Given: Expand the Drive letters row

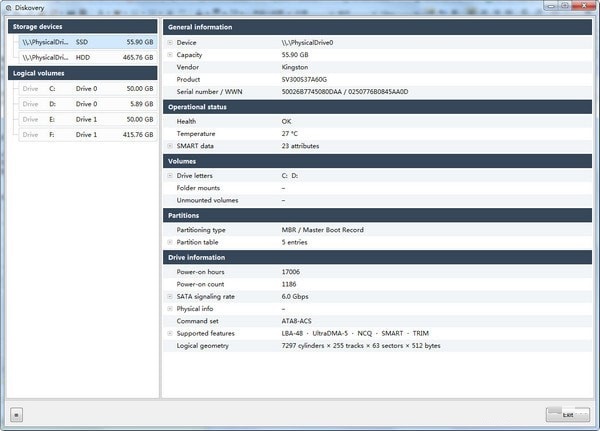Looking at the screenshot, I should tap(170, 176).
